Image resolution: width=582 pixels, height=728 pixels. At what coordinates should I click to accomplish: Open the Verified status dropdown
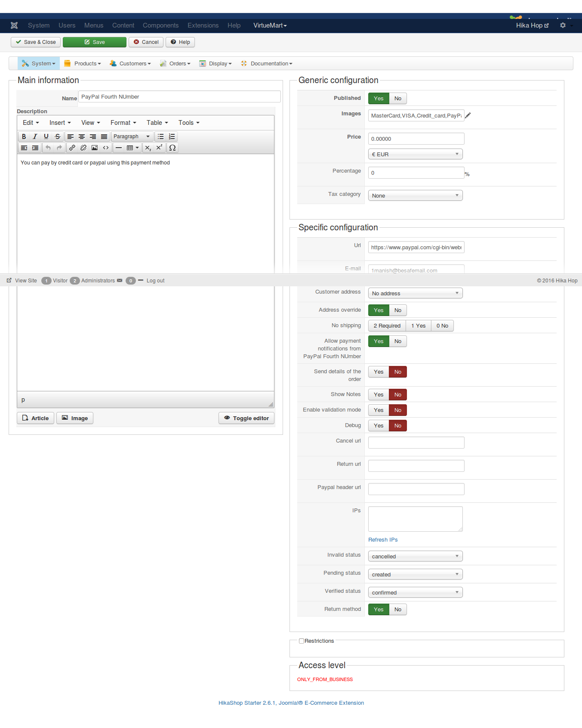click(x=416, y=592)
